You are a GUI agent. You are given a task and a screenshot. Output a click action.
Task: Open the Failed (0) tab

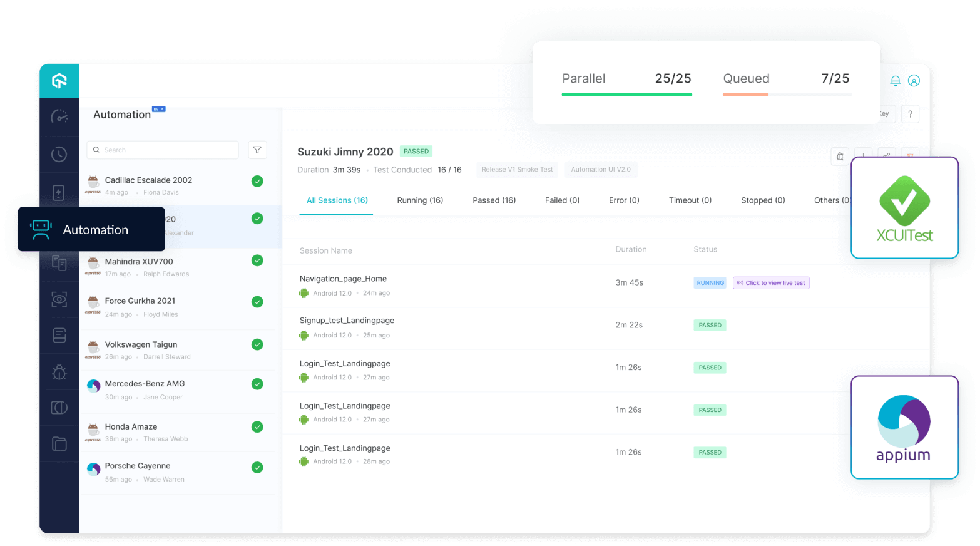[x=561, y=200]
